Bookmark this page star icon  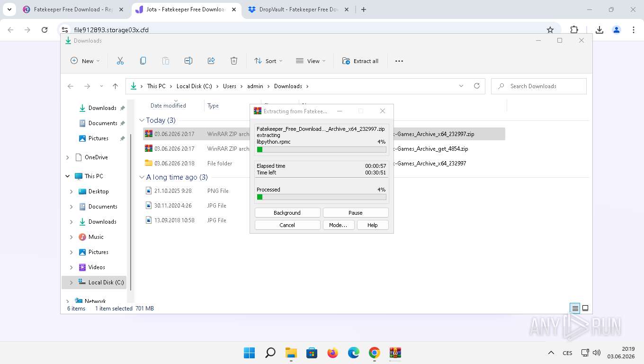550,30
